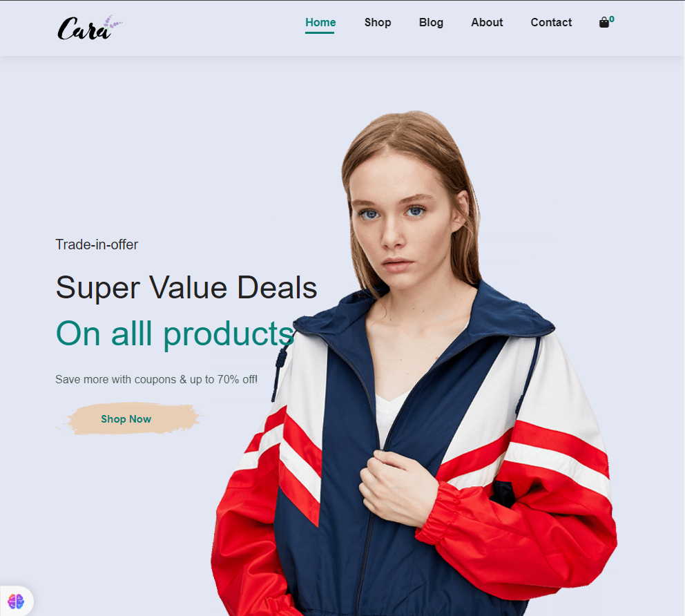This screenshot has height=616, width=685.
Task: Open the shopping bag cart icon
Action: click(604, 23)
